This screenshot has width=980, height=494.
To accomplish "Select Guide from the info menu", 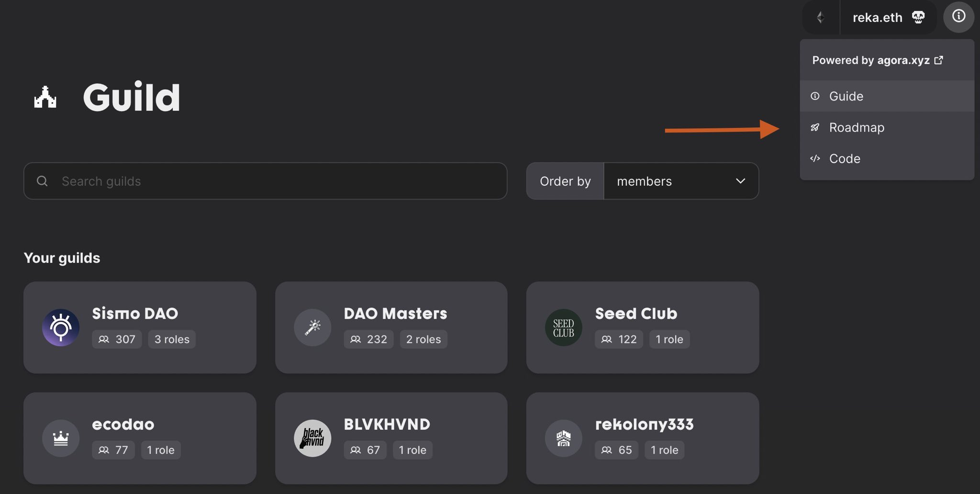I will pyautogui.click(x=846, y=96).
